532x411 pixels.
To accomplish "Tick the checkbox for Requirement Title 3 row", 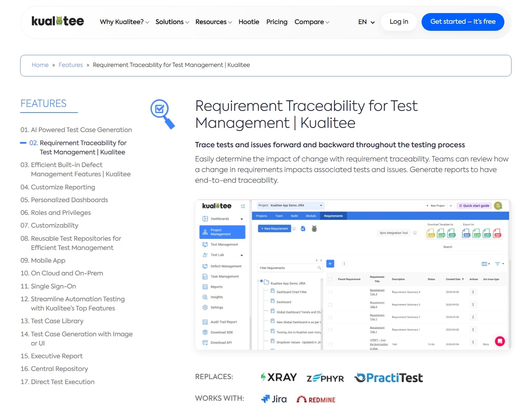I will tap(330, 305).
